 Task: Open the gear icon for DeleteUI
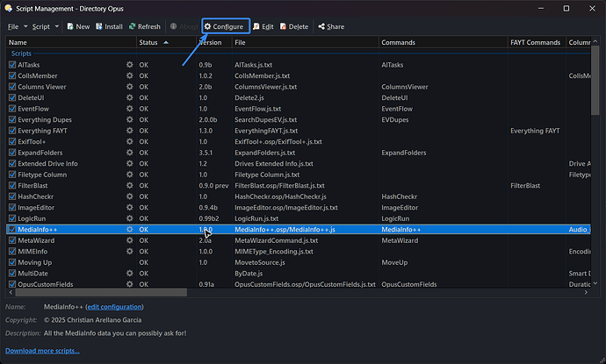click(129, 97)
